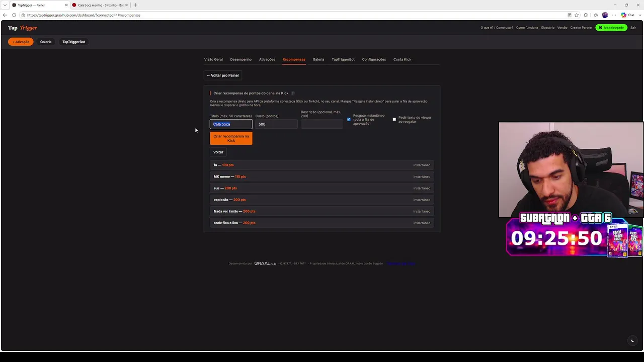Click the help question-mark icon beside Kick reward heading
Viewport: 644px width, 362px height.
click(293, 93)
